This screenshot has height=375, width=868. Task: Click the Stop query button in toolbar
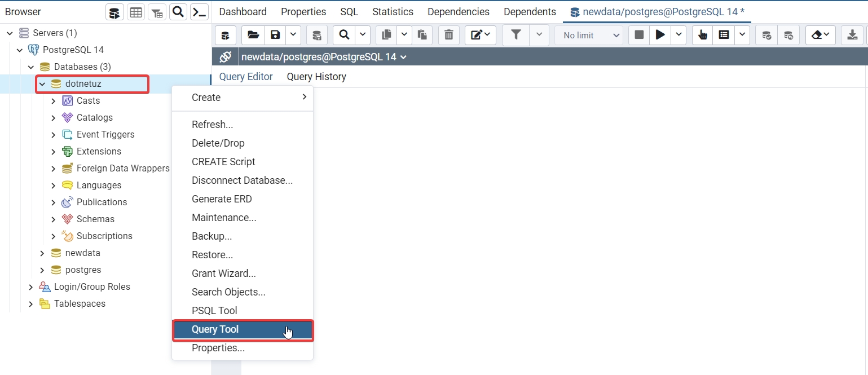tap(639, 35)
